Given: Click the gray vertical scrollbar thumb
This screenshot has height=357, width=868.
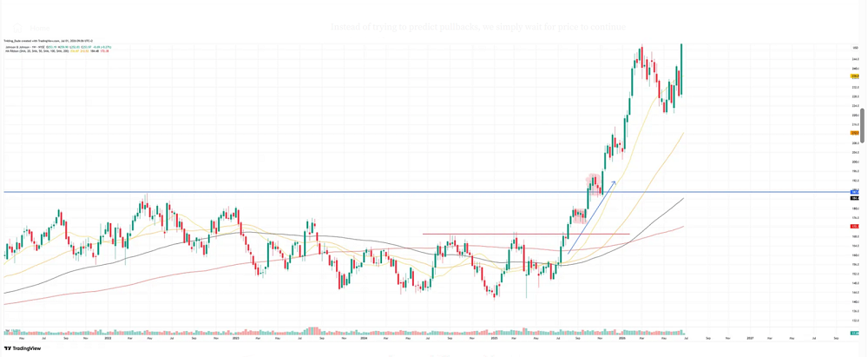Looking at the screenshot, I should 862,127.
